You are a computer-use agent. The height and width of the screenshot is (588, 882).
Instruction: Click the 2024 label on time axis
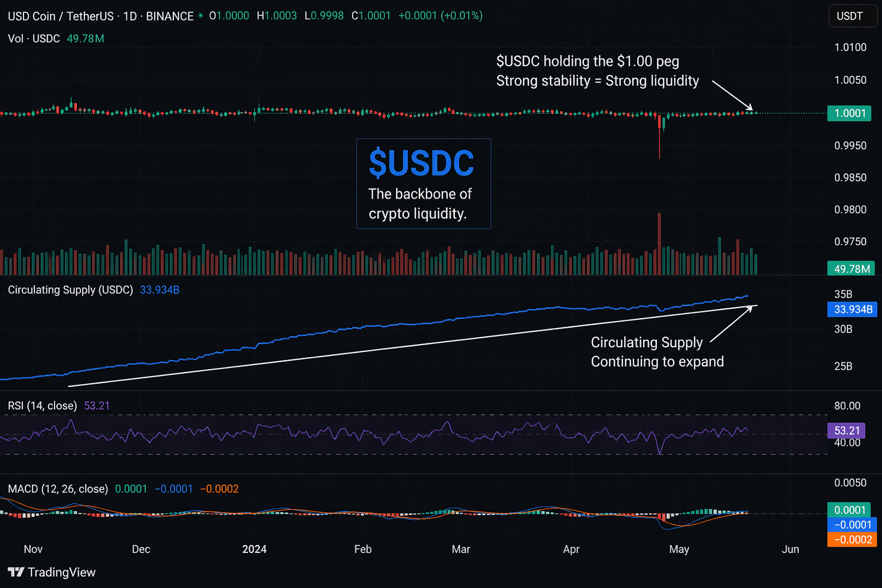pos(254,550)
